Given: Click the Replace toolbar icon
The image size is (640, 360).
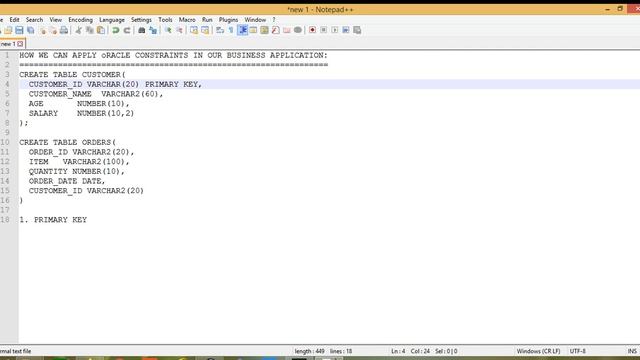Looking at the screenshot, I should point(153,30).
